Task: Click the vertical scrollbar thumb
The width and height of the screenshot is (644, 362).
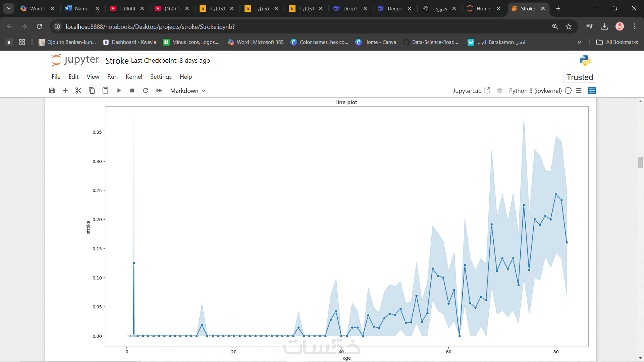Action: point(640,163)
